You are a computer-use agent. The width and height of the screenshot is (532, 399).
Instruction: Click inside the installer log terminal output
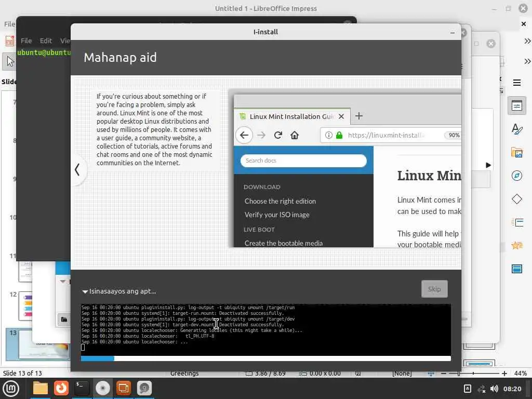pos(265,329)
